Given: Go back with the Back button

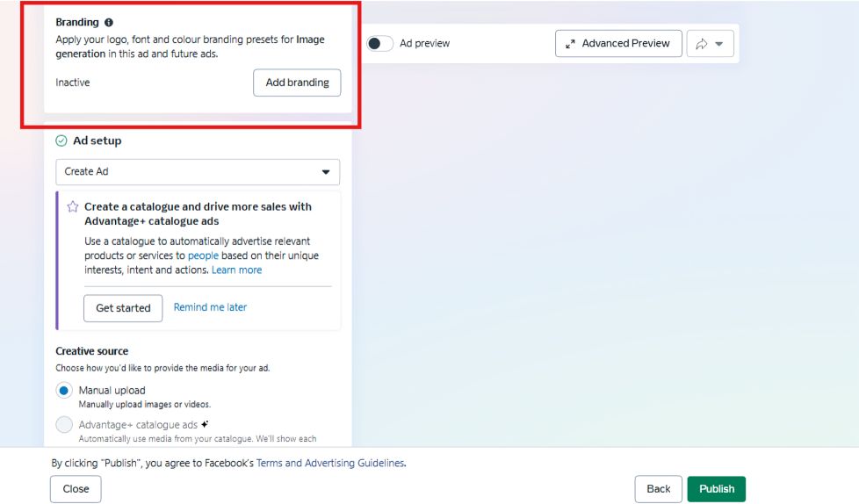Looking at the screenshot, I should [658, 489].
